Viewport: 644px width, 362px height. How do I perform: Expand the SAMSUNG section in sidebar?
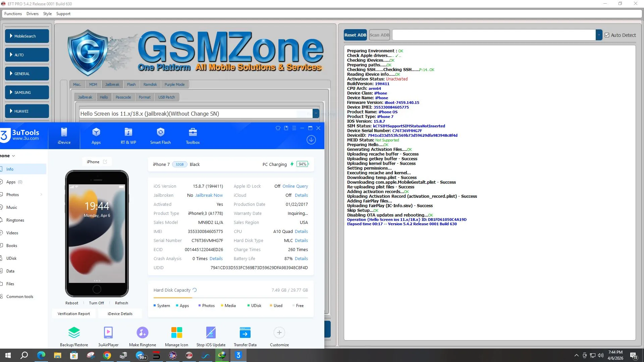pyautogui.click(x=27, y=93)
